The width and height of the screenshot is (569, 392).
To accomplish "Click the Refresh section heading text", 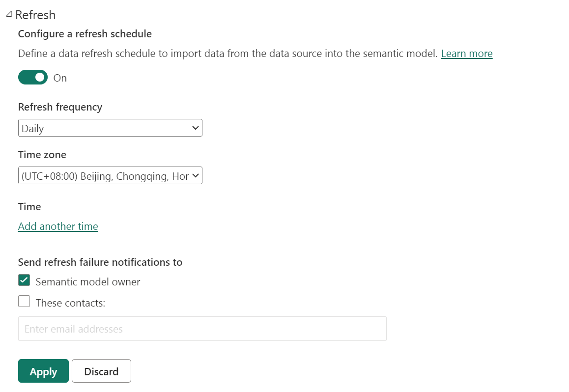I will pyautogui.click(x=35, y=15).
